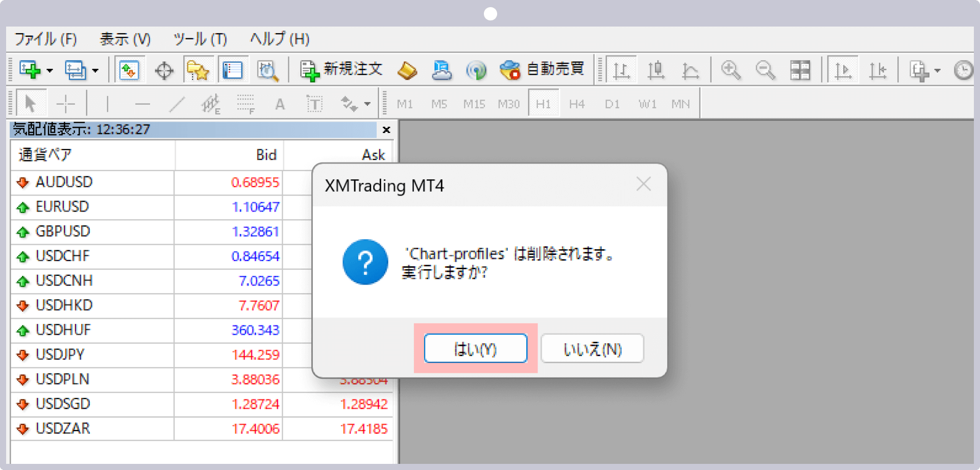Select the EURUSD row
980x470 pixels.
pos(161,207)
